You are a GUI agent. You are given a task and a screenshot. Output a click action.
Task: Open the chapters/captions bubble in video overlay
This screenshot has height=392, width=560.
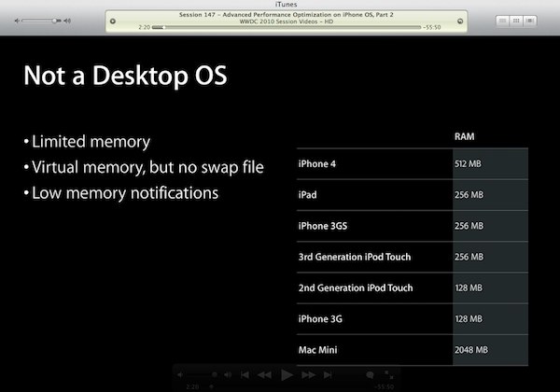[x=370, y=375]
